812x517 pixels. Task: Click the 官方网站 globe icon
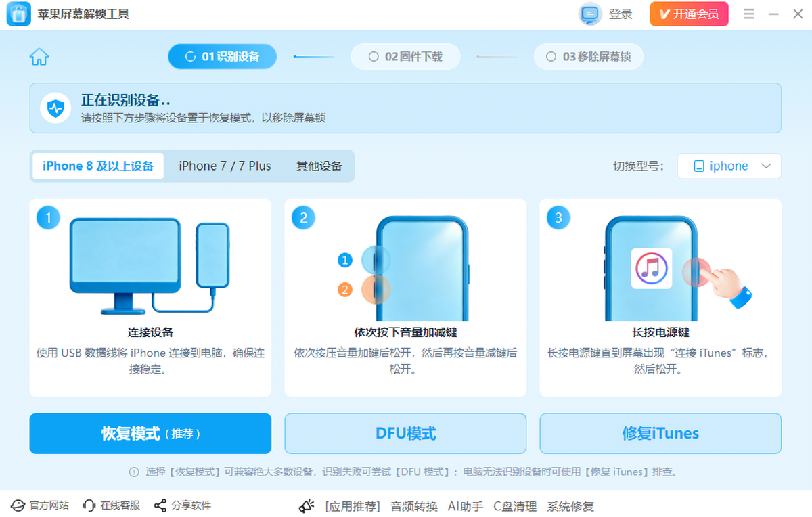[18, 505]
